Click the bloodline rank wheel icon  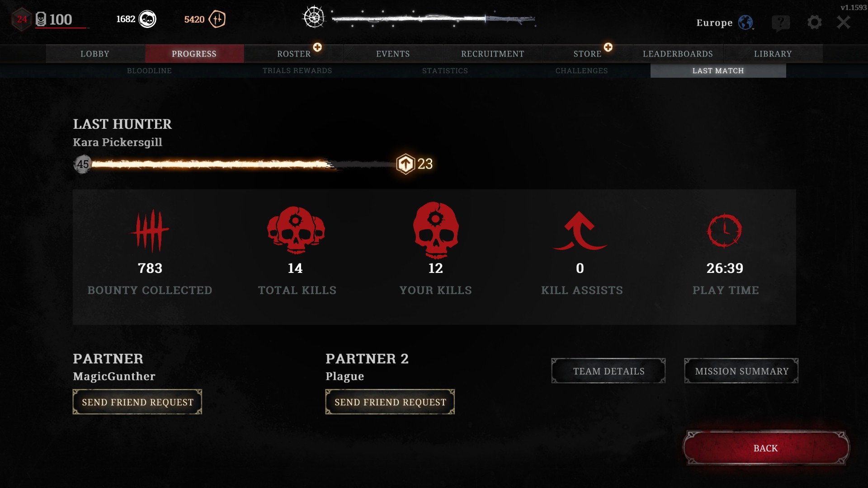pos(314,18)
